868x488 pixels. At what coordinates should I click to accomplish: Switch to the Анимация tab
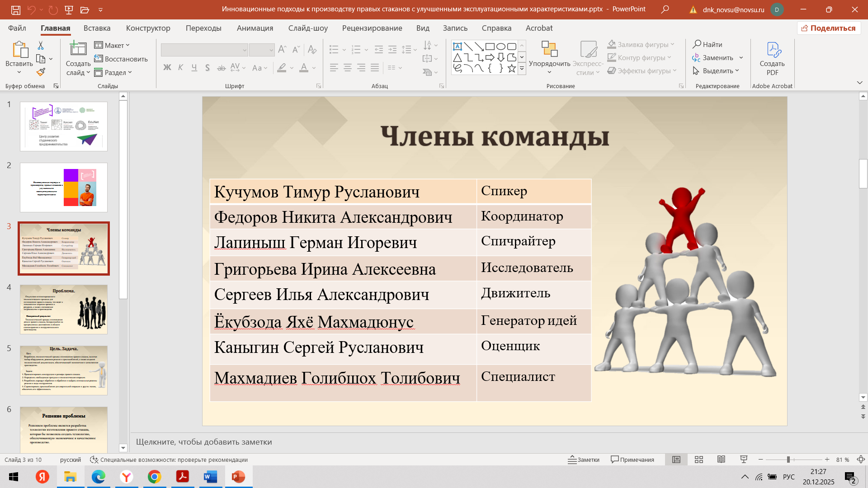click(255, 28)
